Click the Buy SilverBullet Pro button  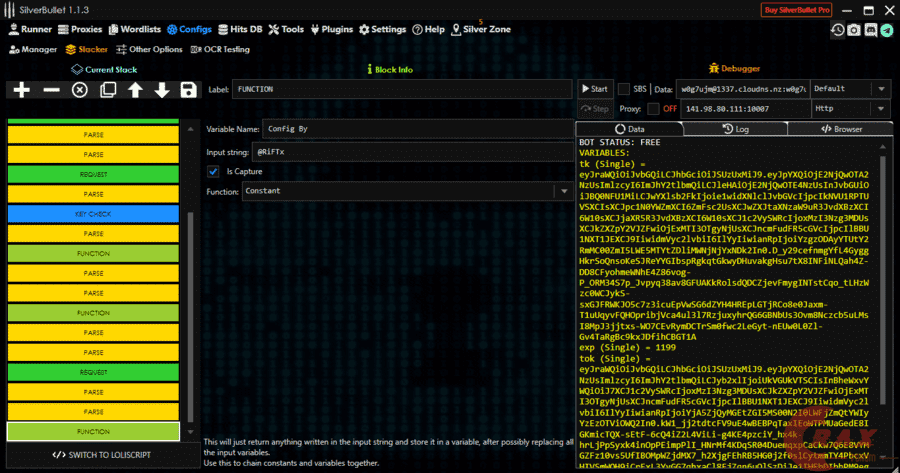(x=798, y=10)
